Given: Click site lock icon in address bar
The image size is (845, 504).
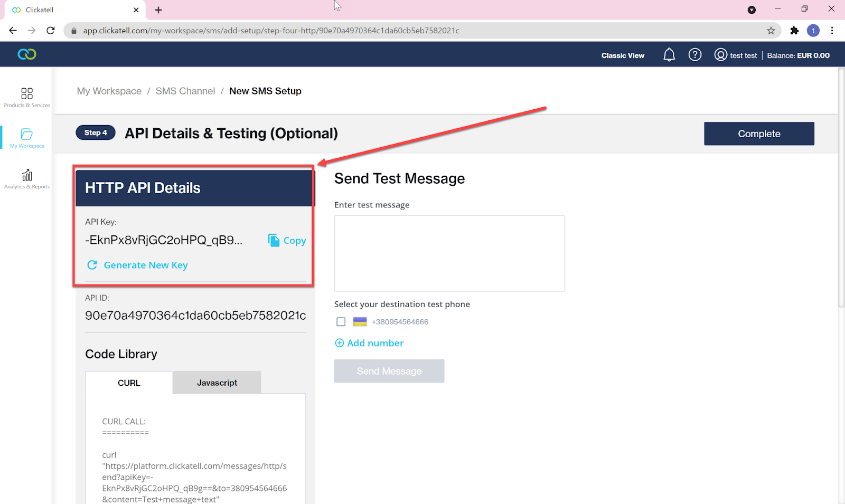Looking at the screenshot, I should [x=74, y=31].
